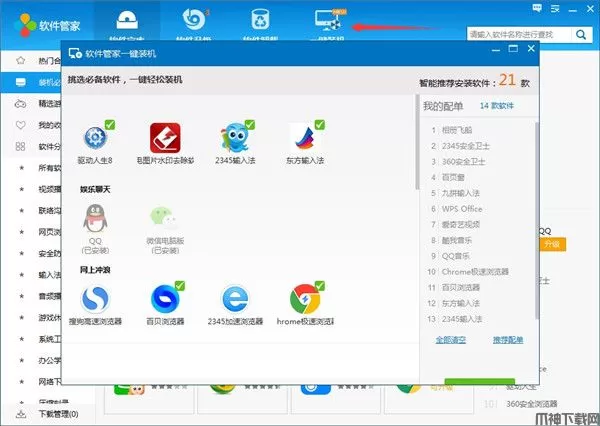
Task: Click the star icon for 热门 in the sidebar
Action: [x=21, y=60]
